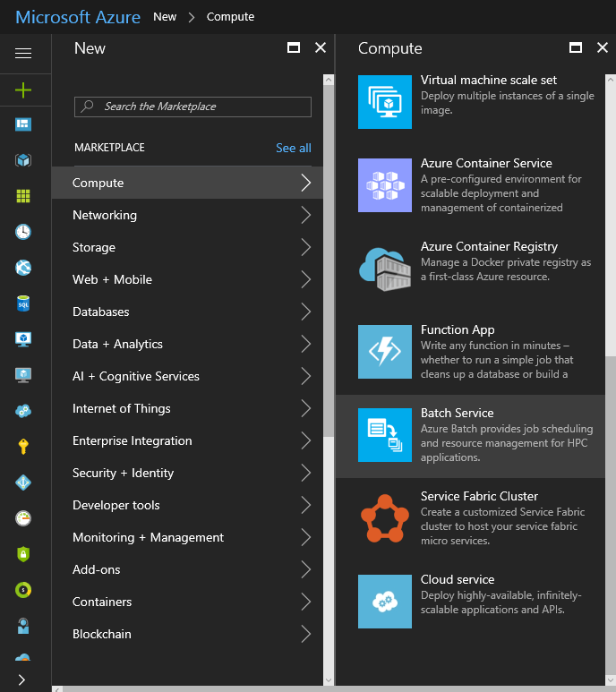Click the Compute breadcrumb in header

[230, 17]
